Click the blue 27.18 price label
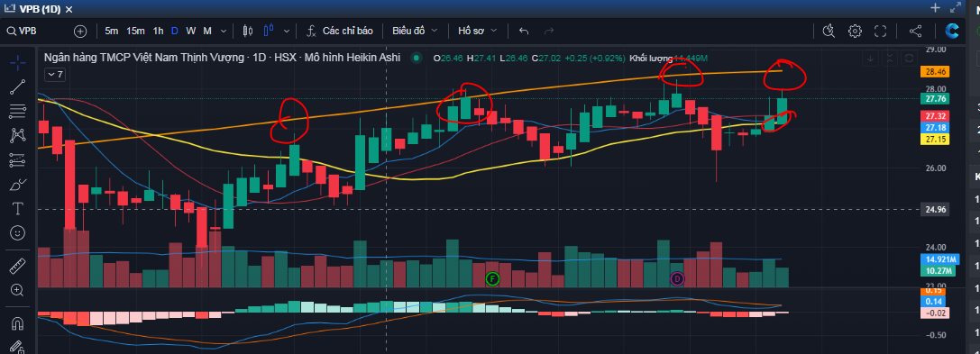 pos(936,127)
